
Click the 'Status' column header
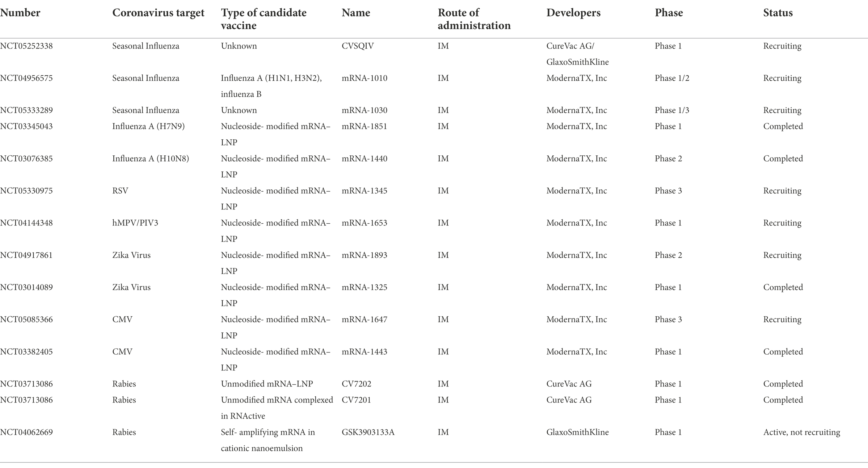(778, 13)
